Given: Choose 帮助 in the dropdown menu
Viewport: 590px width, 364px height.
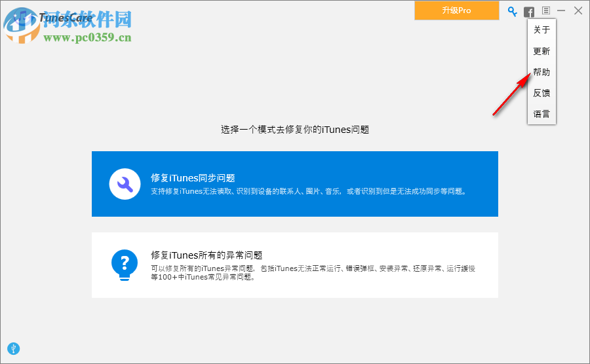Looking at the screenshot, I should pyautogui.click(x=542, y=72).
